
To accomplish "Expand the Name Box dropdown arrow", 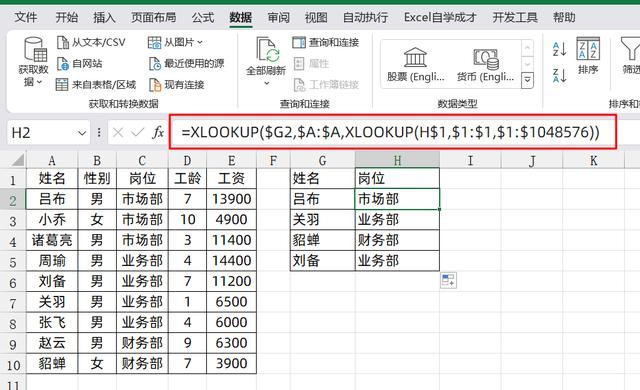I will 82,133.
